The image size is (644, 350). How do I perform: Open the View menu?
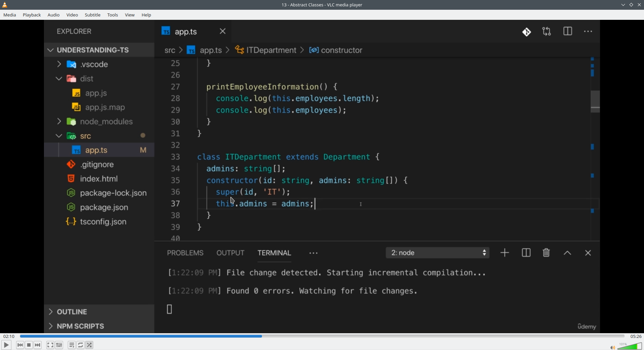[130, 15]
